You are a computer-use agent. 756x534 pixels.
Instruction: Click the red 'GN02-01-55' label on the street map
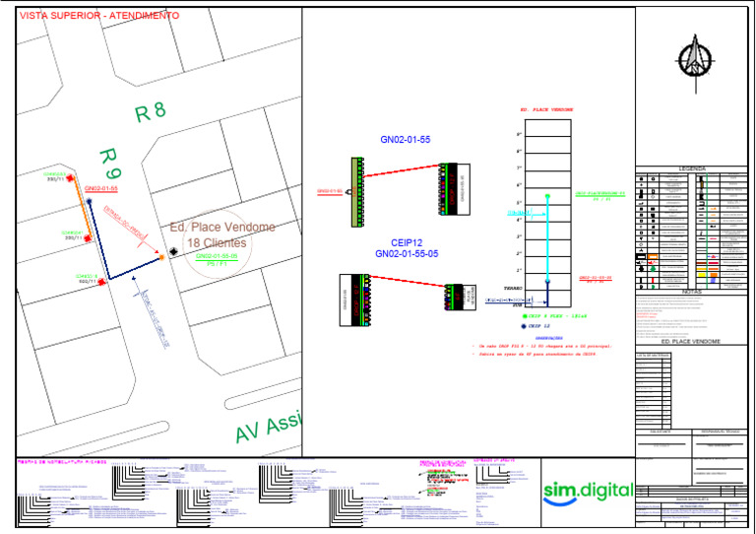101,189
